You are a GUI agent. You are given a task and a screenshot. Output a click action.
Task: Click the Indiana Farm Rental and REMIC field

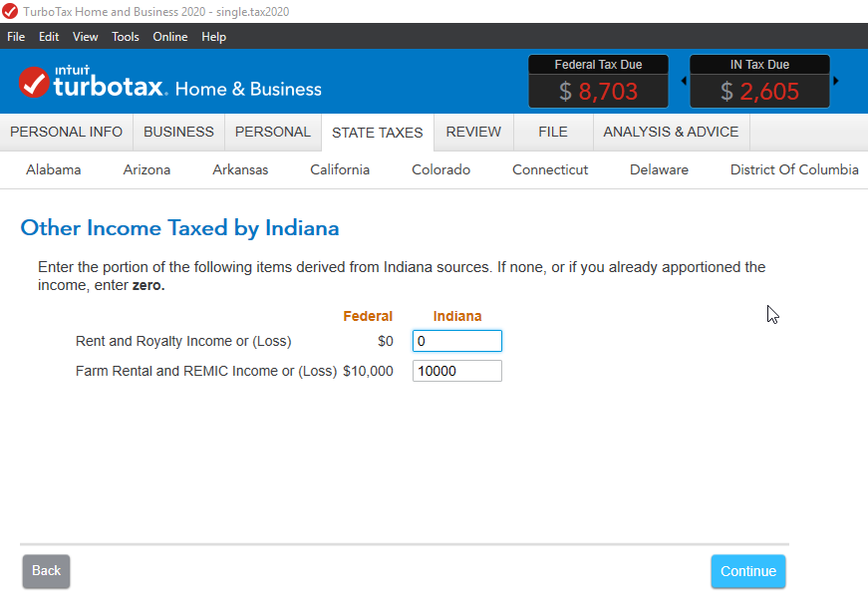click(x=457, y=371)
